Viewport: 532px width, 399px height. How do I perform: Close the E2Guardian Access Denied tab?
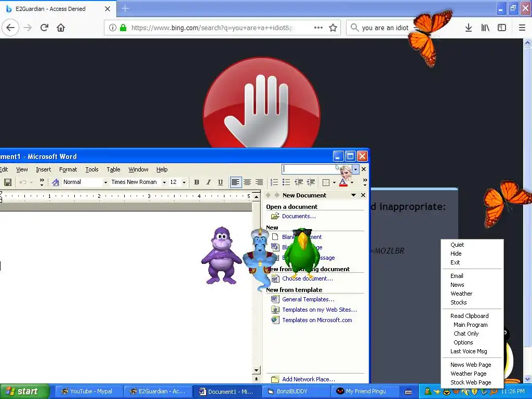[x=107, y=9]
